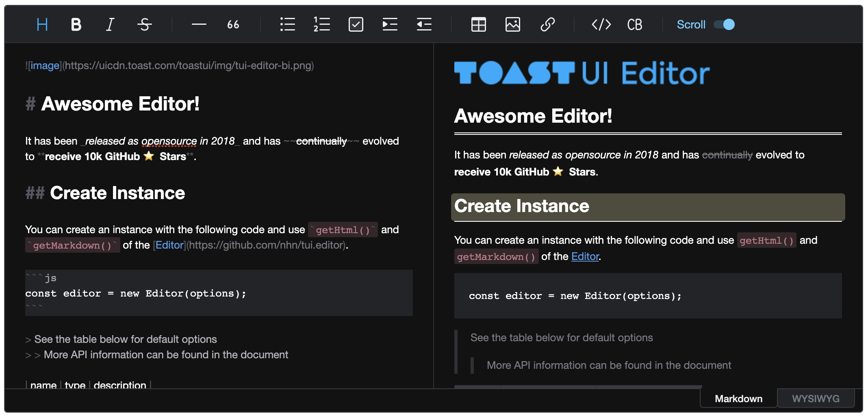Viewport: 868px width, 420px height.
Task: Insert a code block with CB
Action: click(634, 25)
